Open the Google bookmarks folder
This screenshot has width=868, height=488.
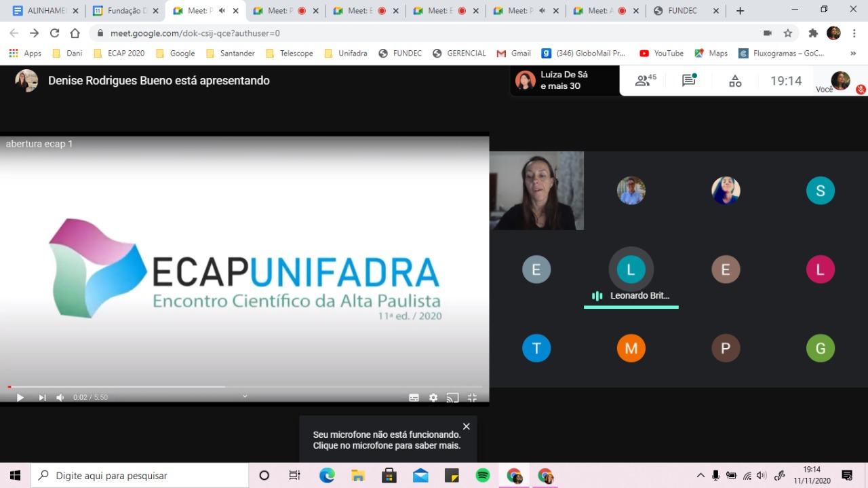click(176, 53)
